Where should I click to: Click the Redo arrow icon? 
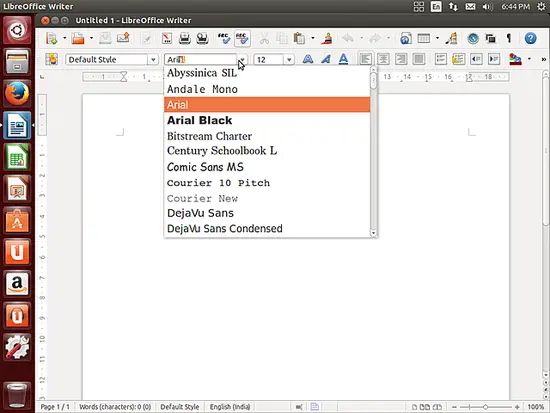pyautogui.click(x=375, y=38)
